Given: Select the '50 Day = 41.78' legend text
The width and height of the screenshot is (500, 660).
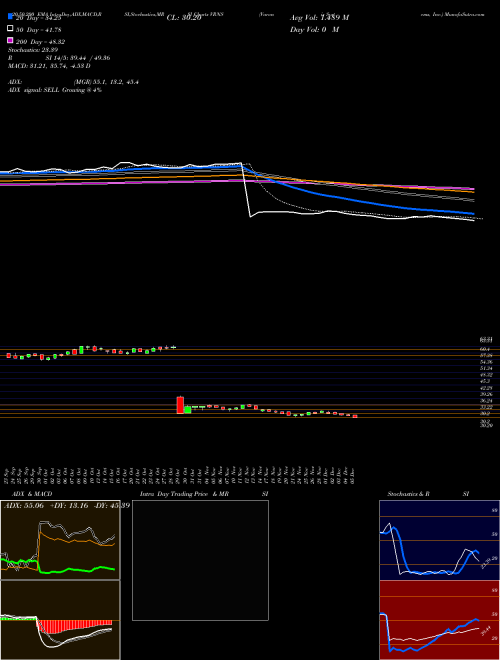Looking at the screenshot, I should click(40, 30).
